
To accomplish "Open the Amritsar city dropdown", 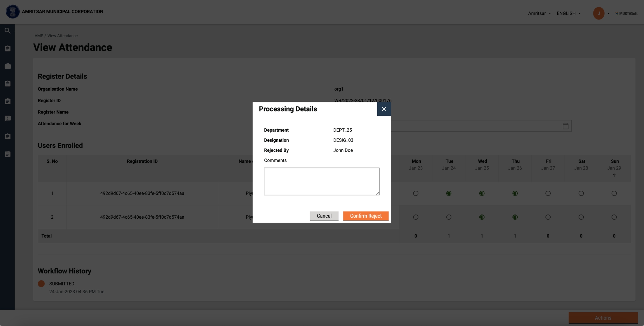I will (539, 13).
